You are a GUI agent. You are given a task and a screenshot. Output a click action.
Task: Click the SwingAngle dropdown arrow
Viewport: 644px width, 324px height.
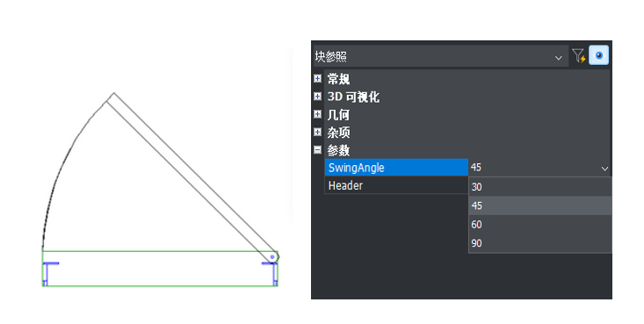point(604,169)
